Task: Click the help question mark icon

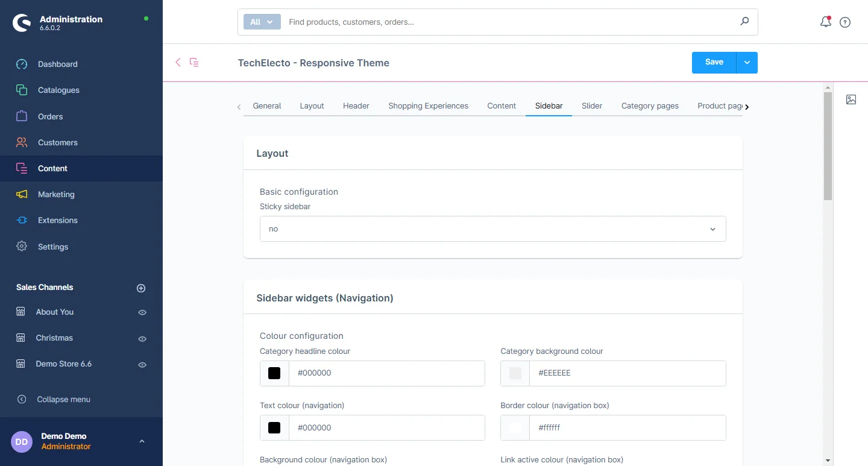Action: pyautogui.click(x=845, y=22)
